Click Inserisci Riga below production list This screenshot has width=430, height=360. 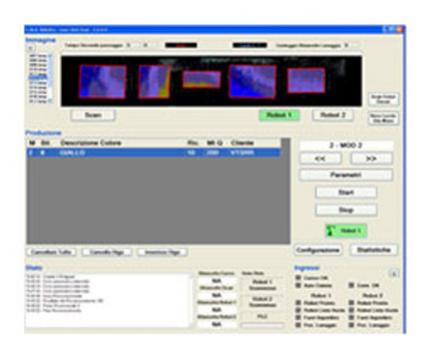pyautogui.click(x=162, y=252)
